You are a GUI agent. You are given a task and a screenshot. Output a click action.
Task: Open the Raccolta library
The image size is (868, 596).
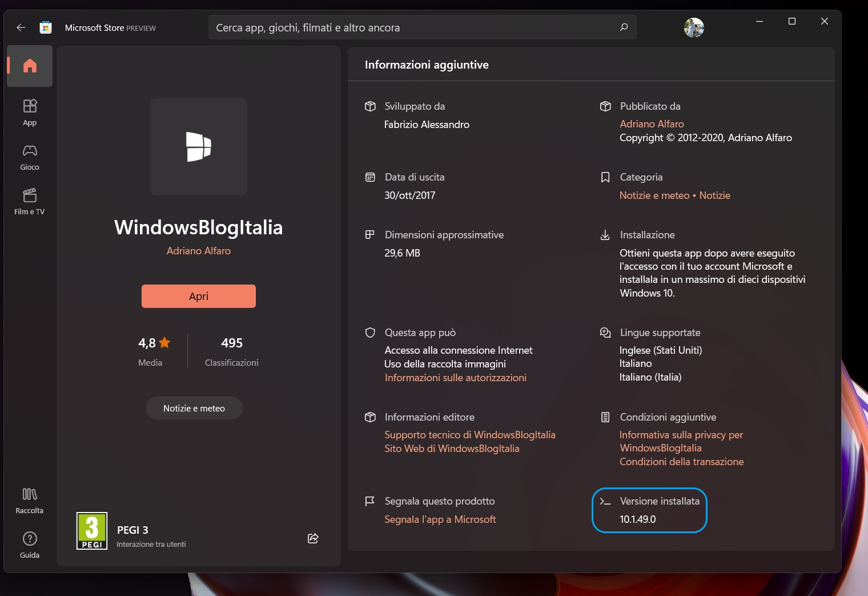[x=30, y=501]
